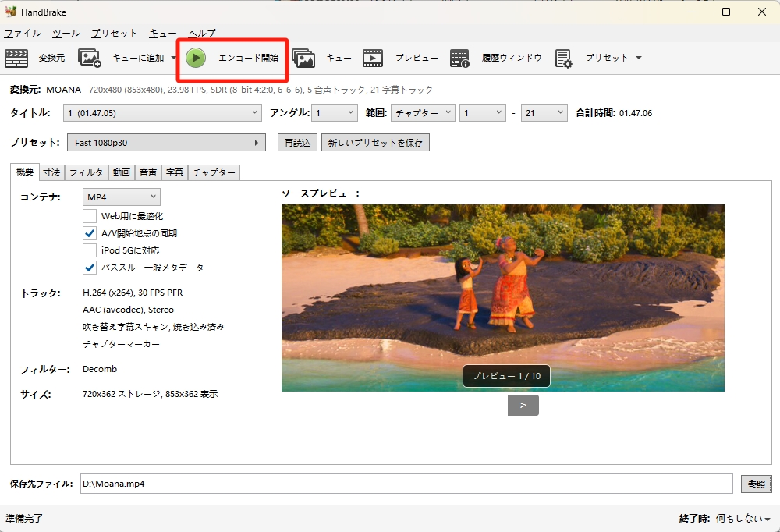Click the AAC (avcodec), Stereo text
Image resolution: width=780 pixels, height=532 pixels.
[128, 310]
